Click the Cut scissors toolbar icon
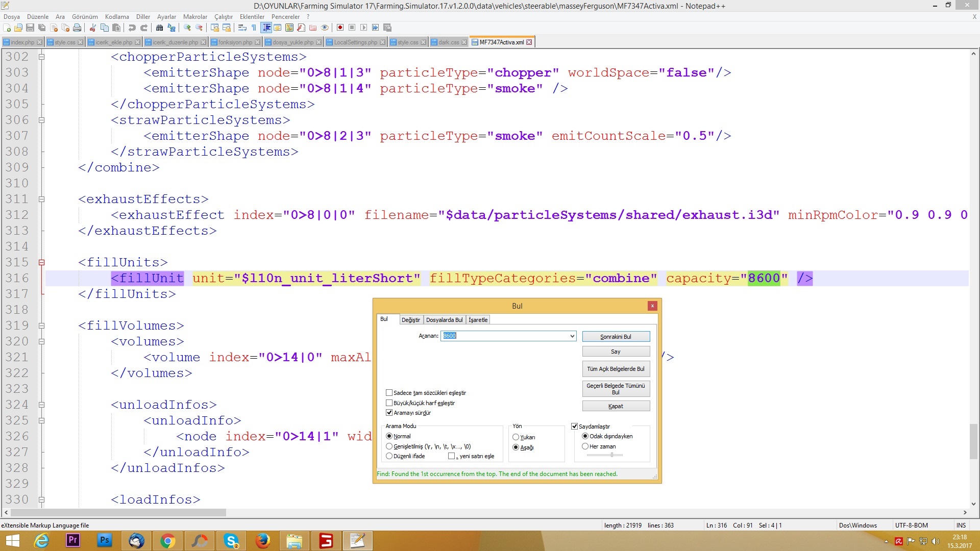The image size is (980, 551). [x=93, y=28]
